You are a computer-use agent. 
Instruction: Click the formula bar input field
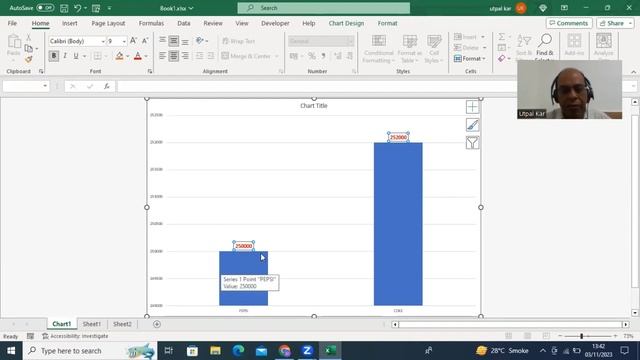coord(316,86)
